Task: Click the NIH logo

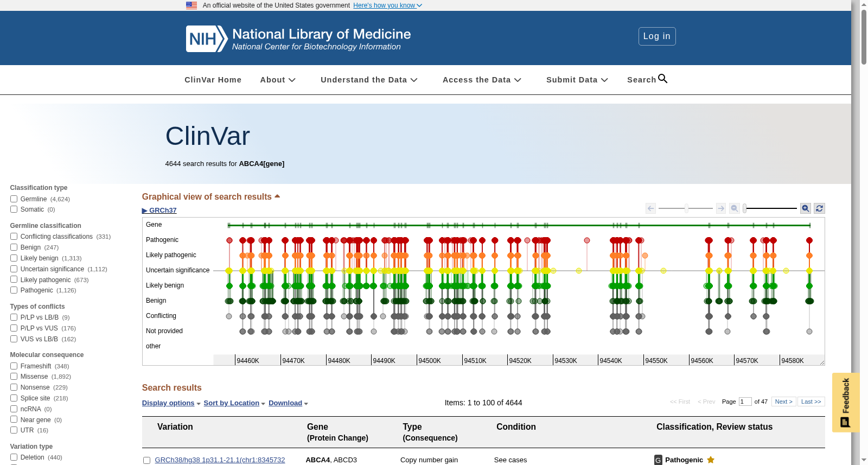Action: coord(207,39)
